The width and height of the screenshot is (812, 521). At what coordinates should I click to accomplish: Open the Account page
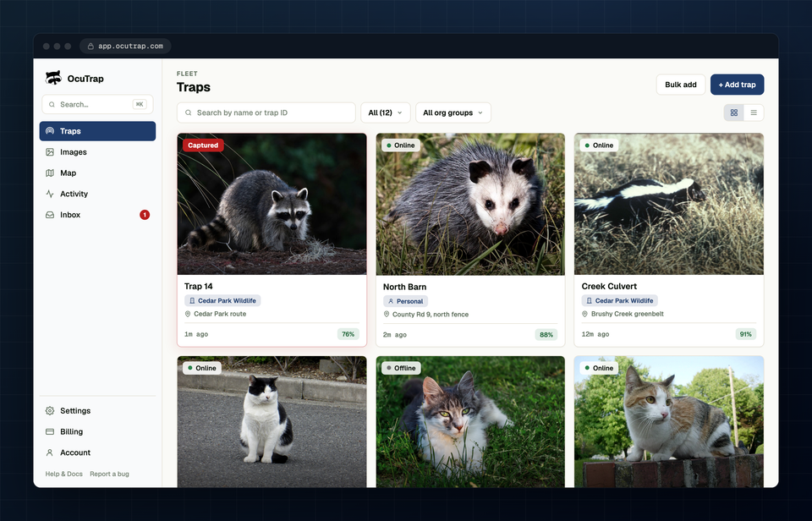[97, 452]
